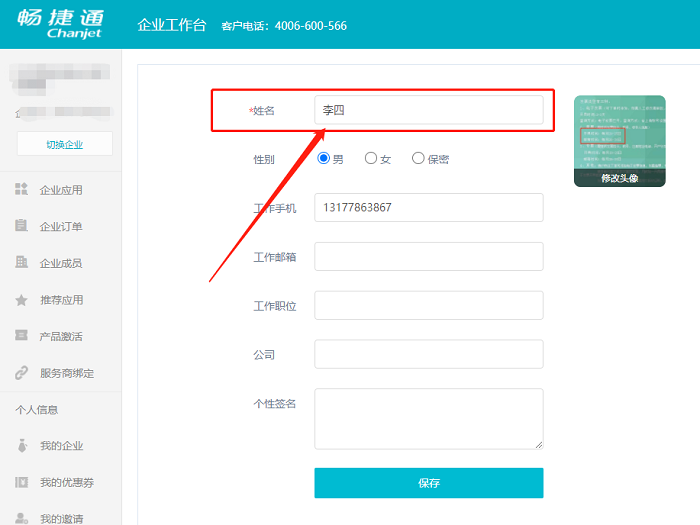
Task: Open the 推荐应用 menu item
Action: click(x=61, y=300)
